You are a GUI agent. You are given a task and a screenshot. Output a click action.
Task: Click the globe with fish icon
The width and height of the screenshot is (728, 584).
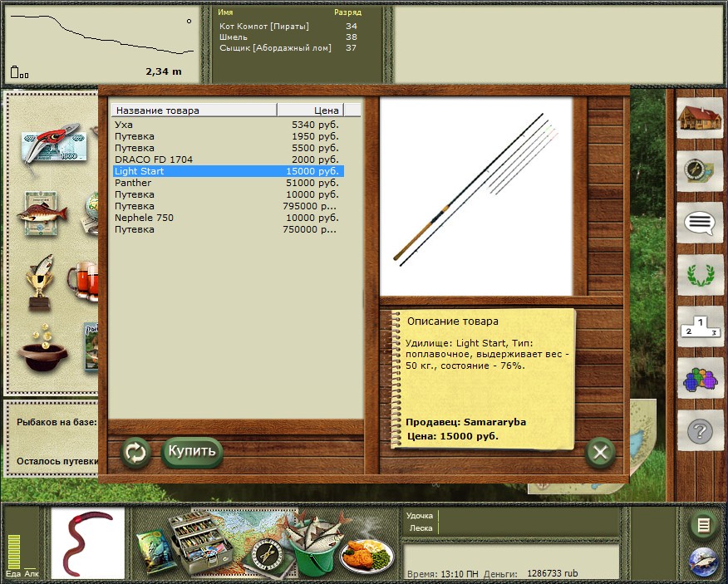[703, 561]
